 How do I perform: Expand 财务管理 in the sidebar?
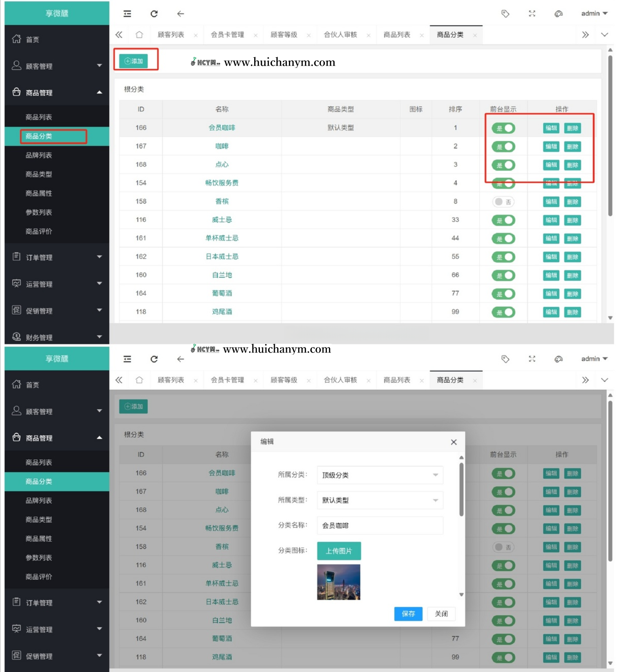coord(56,337)
